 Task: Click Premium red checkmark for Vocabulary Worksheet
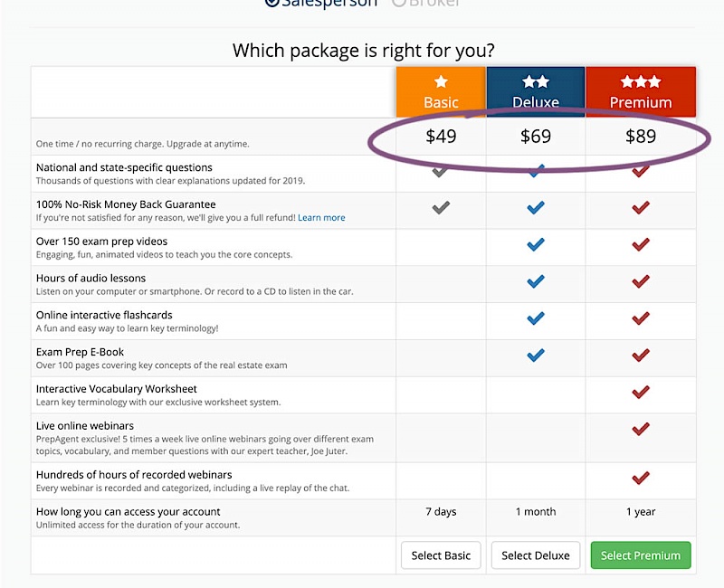tap(641, 393)
